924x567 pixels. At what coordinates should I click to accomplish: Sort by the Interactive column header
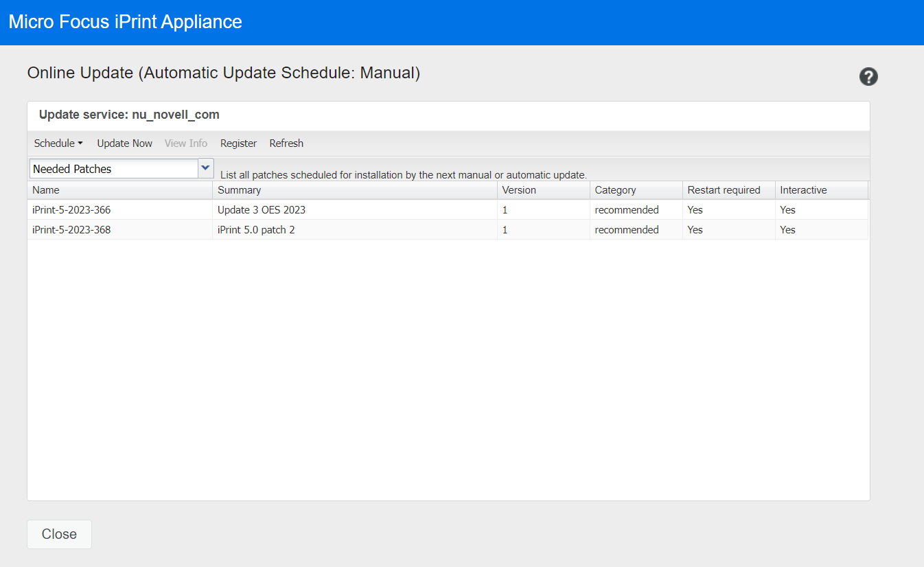(x=803, y=190)
